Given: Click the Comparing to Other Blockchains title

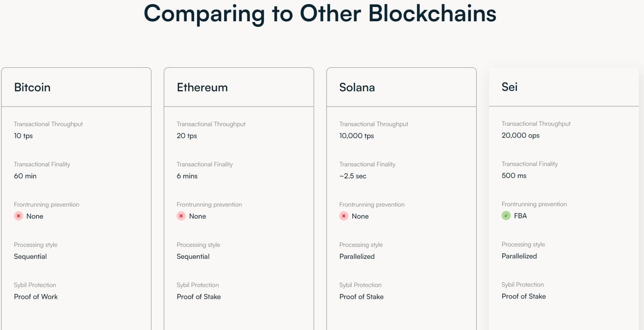Looking at the screenshot, I should pyautogui.click(x=320, y=13).
